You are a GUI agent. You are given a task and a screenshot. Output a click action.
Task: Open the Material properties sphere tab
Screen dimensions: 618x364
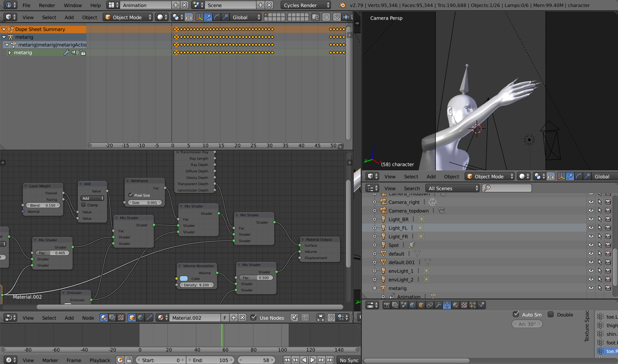455,305
